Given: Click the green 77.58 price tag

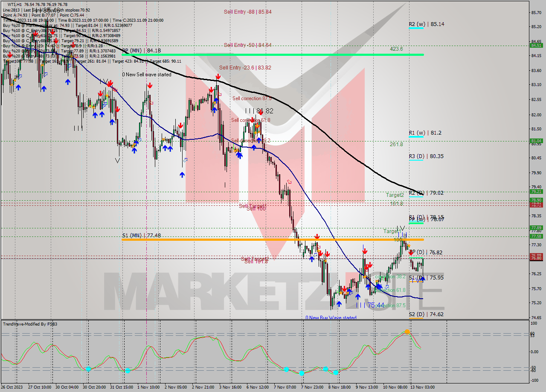Looking at the screenshot, I should [536, 236].
